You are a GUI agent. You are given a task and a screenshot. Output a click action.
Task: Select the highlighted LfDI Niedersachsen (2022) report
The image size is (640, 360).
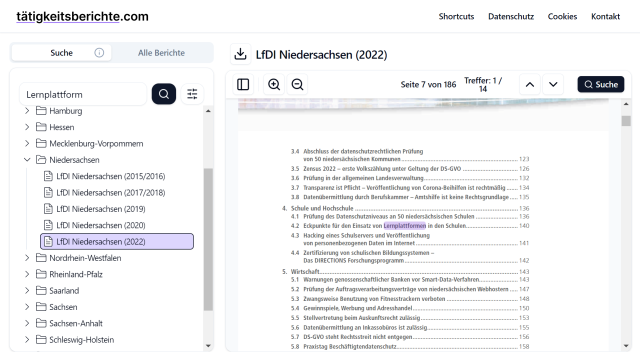(117, 241)
